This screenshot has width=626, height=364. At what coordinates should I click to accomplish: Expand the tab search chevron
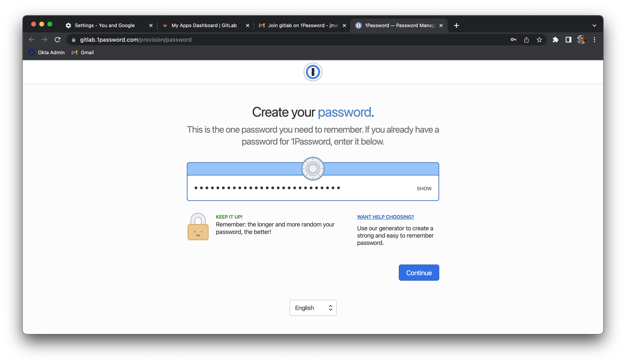point(594,25)
